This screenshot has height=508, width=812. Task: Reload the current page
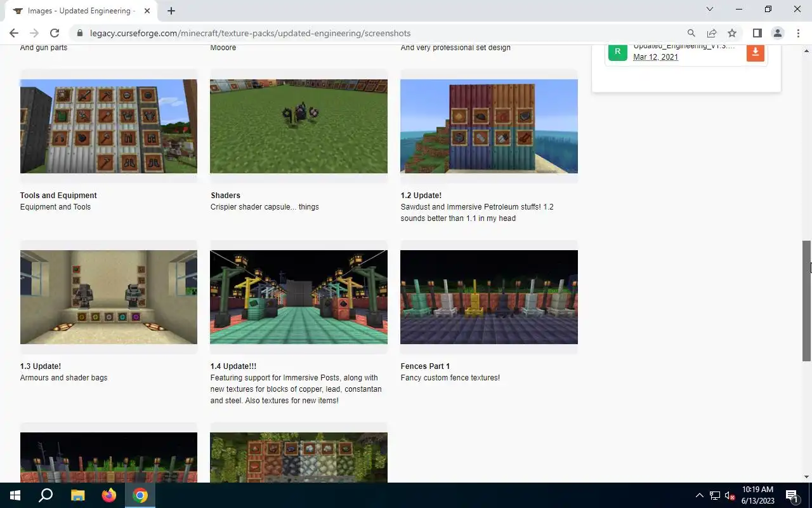(x=55, y=33)
